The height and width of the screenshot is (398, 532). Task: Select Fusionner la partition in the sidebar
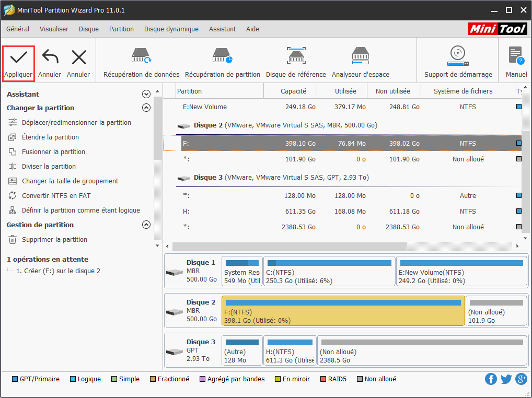[52, 151]
